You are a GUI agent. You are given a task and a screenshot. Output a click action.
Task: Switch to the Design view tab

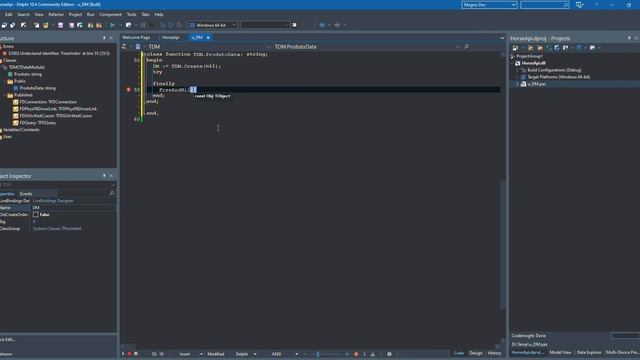[x=476, y=353]
